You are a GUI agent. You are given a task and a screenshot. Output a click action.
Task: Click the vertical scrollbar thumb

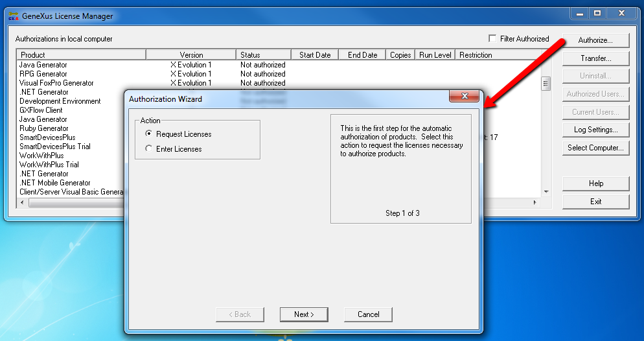pos(546,84)
